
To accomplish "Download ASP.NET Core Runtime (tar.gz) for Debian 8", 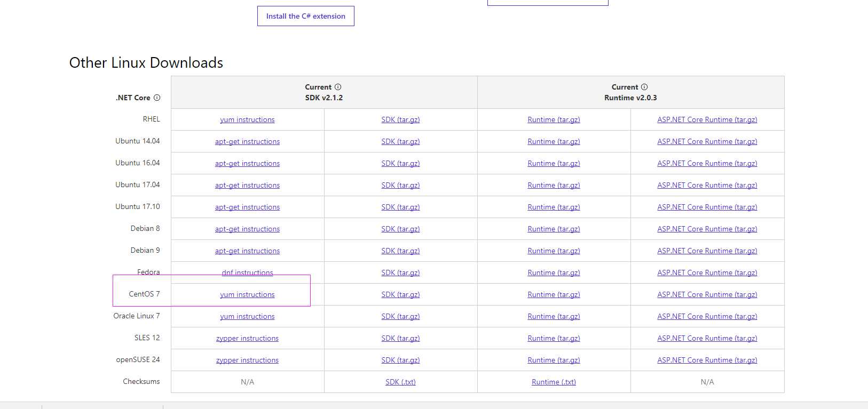I will pos(707,229).
